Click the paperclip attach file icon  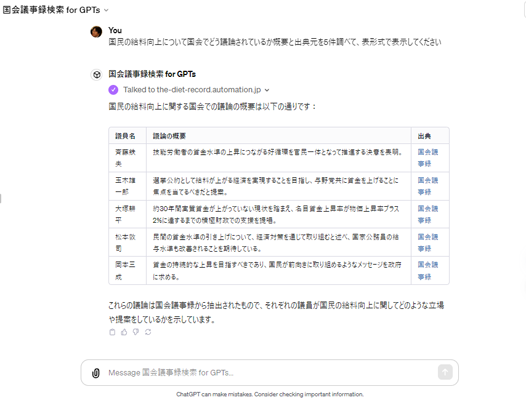point(96,373)
